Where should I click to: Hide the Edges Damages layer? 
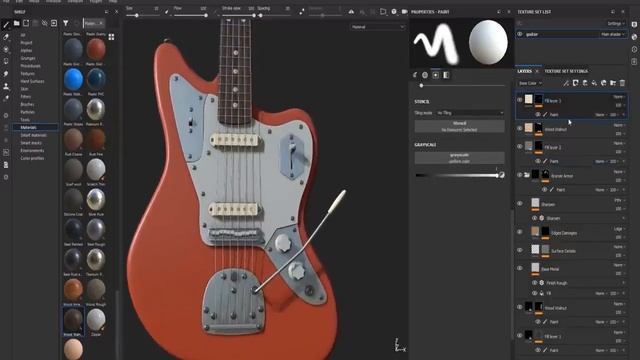pyautogui.click(x=520, y=232)
